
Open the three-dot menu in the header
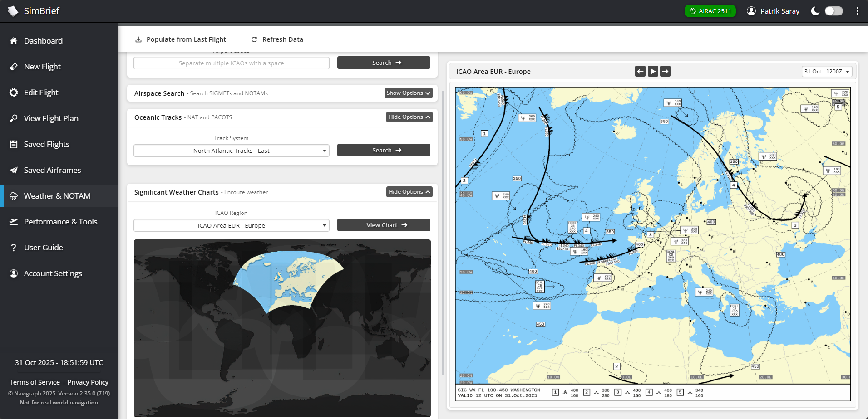click(x=857, y=11)
